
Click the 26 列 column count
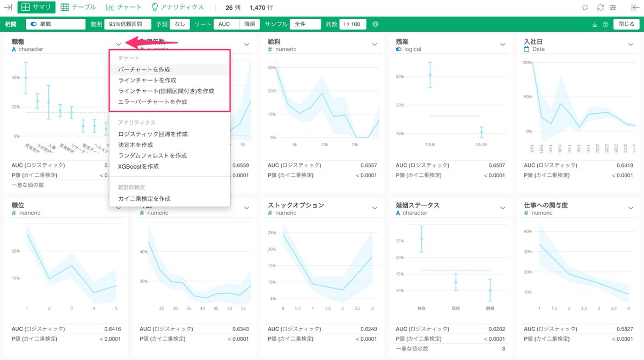tap(233, 8)
